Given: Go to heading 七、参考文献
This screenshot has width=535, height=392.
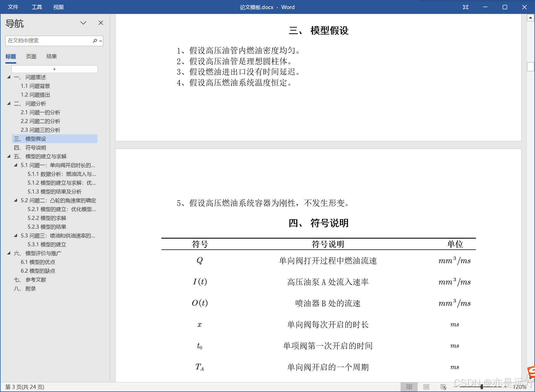Looking at the screenshot, I should click(30, 280).
